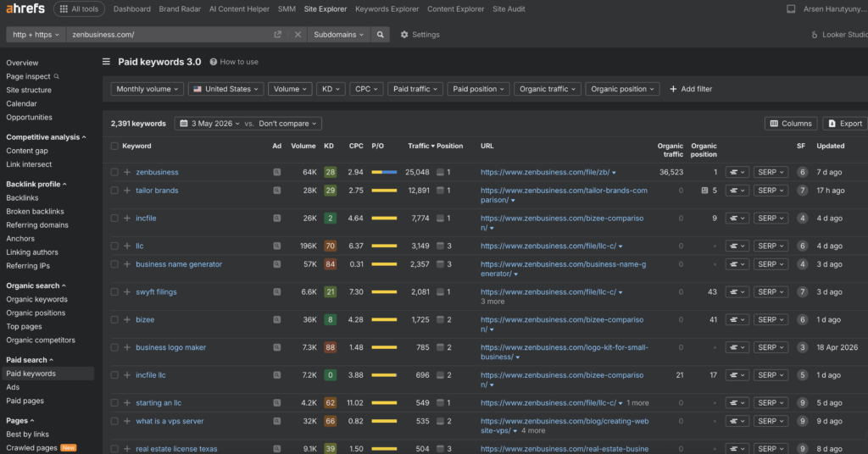Clear the URL field with the X icon
The width and height of the screenshot is (868, 454).
[x=298, y=34]
